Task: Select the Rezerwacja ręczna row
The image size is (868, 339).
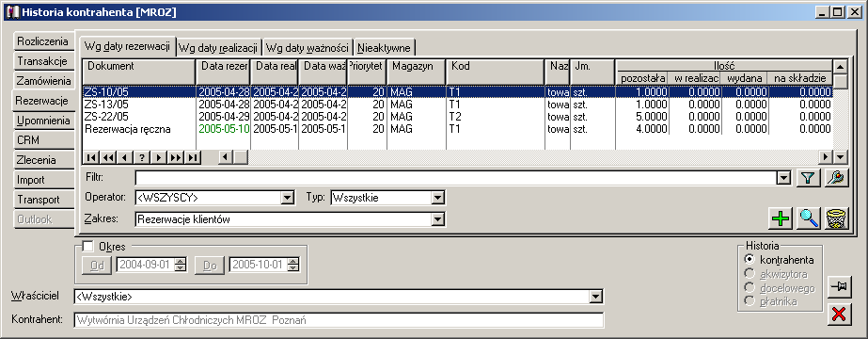Action: [x=457, y=129]
